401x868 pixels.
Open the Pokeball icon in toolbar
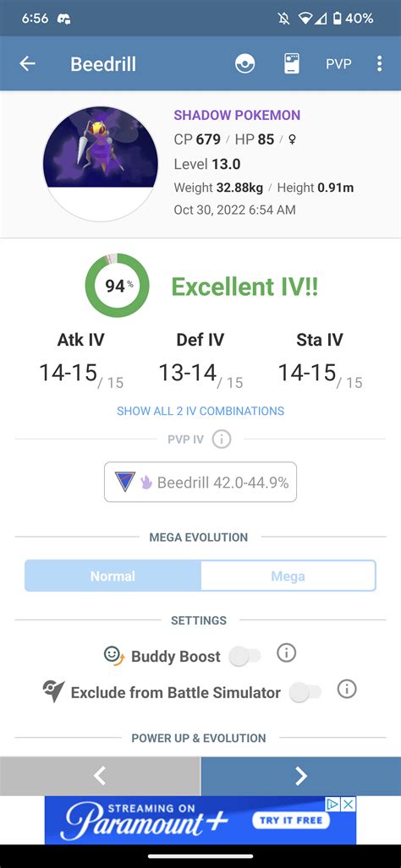(244, 63)
